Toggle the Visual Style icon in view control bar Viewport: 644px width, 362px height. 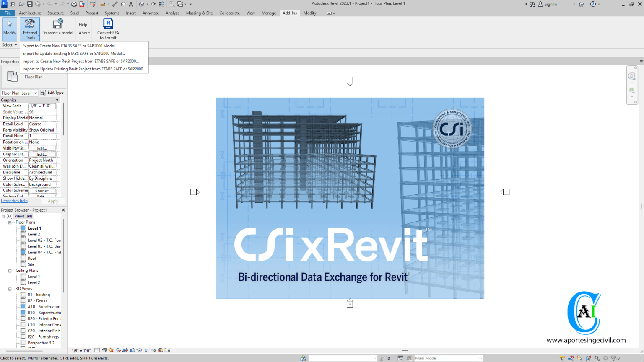click(x=104, y=350)
